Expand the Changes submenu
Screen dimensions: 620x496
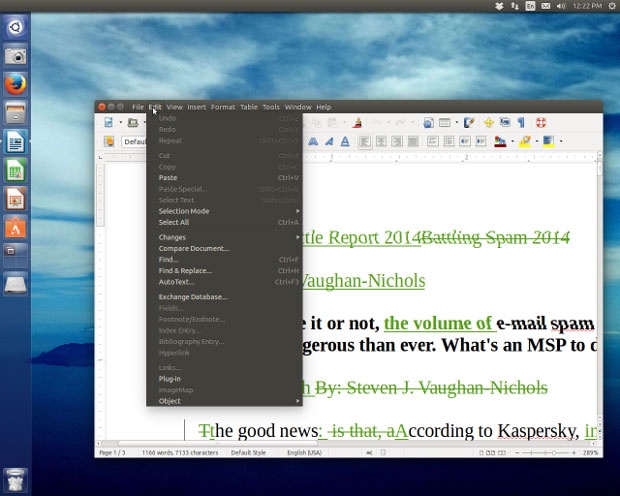[224, 237]
